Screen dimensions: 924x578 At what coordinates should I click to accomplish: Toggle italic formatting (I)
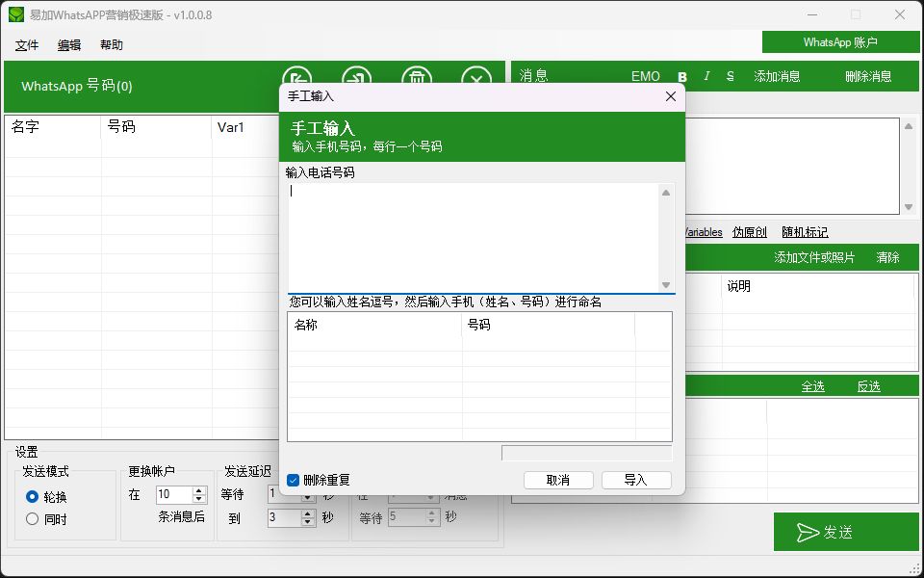point(706,76)
